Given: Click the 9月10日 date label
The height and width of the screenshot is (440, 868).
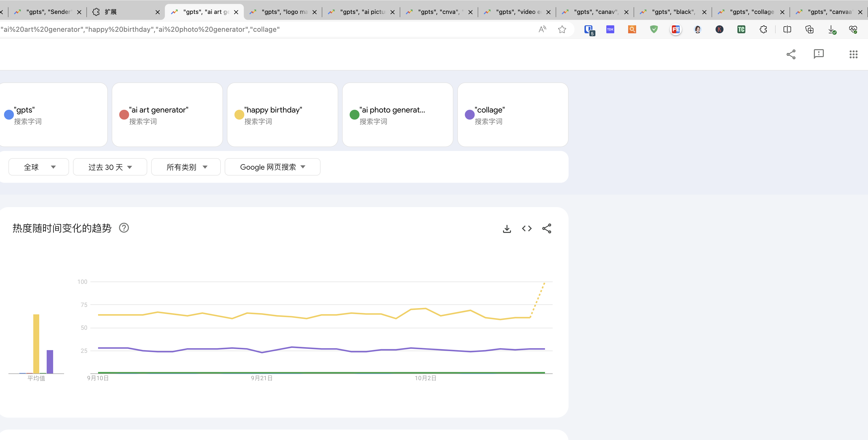Looking at the screenshot, I should [x=98, y=378].
